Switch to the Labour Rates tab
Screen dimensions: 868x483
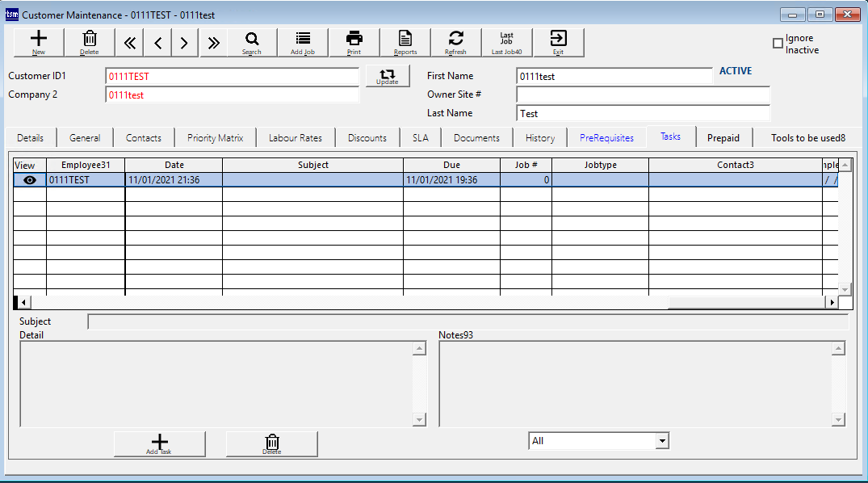[x=295, y=138]
